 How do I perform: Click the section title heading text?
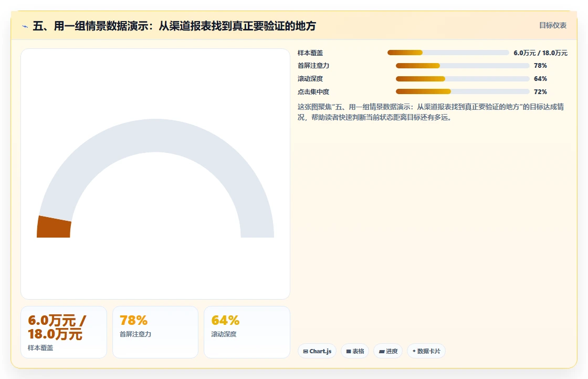pos(174,26)
